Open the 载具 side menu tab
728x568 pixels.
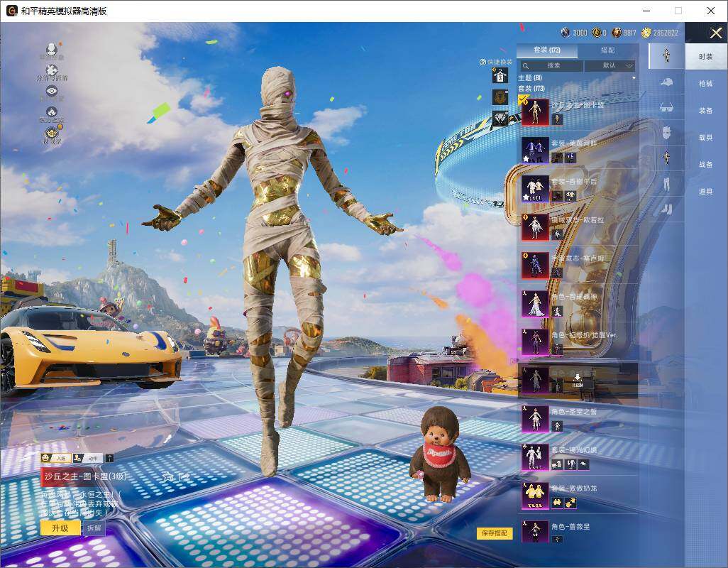(x=706, y=138)
